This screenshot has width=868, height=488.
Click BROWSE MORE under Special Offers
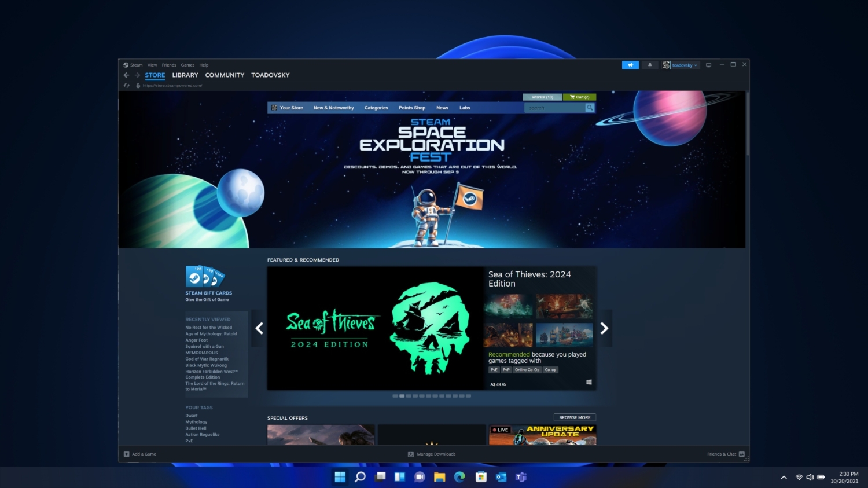point(574,417)
